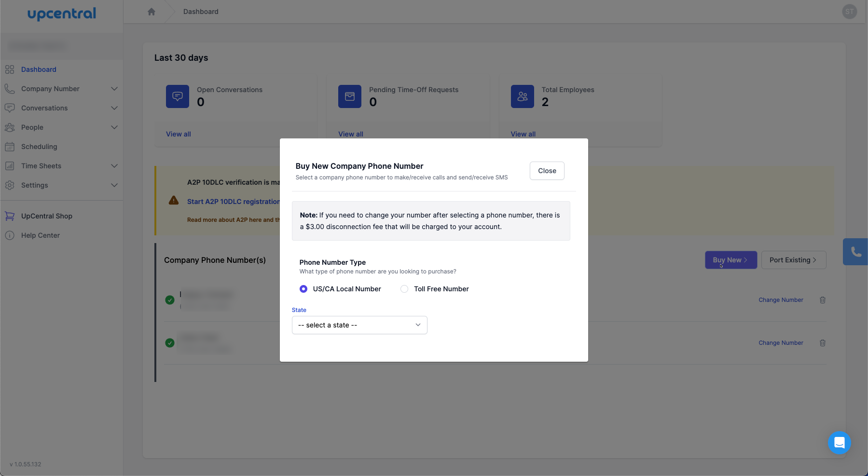Open the chat bubble in bottom right corner
Screen dimensions: 868x476
(x=839, y=443)
